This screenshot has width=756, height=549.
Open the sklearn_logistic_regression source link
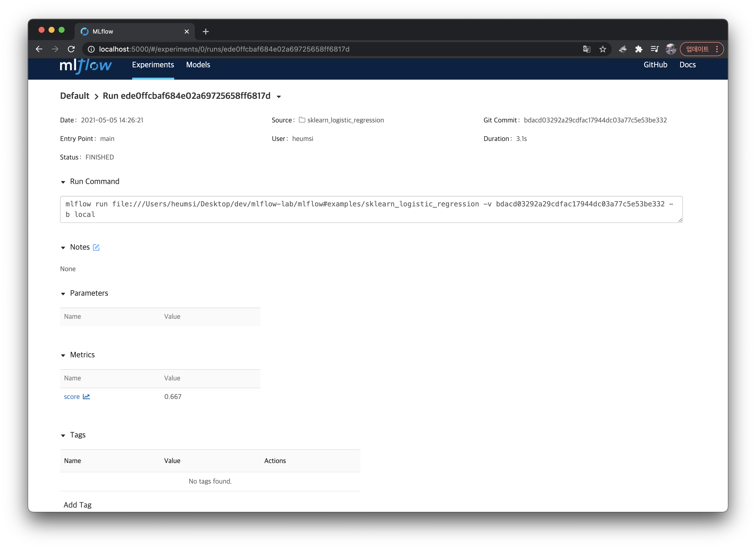tap(345, 120)
